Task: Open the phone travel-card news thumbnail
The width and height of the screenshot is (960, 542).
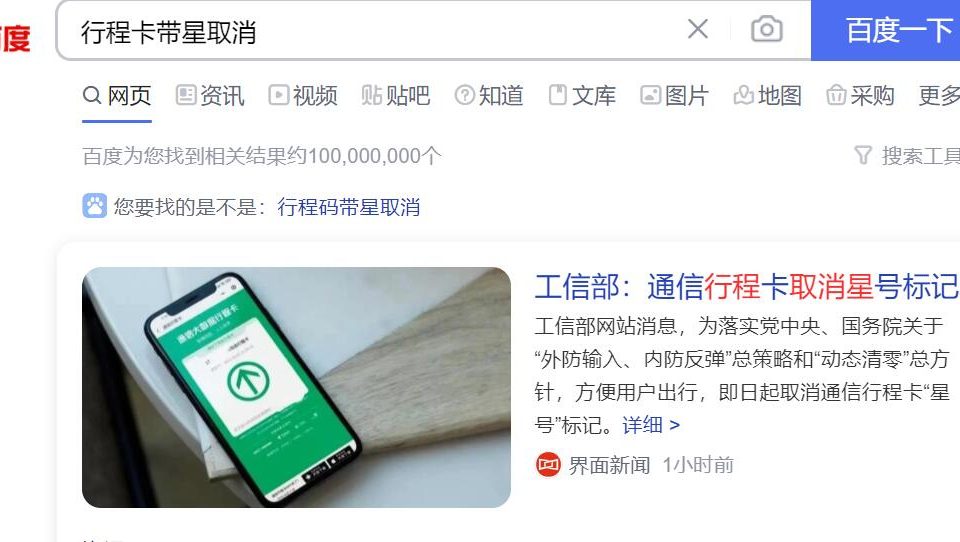Action: (296, 387)
